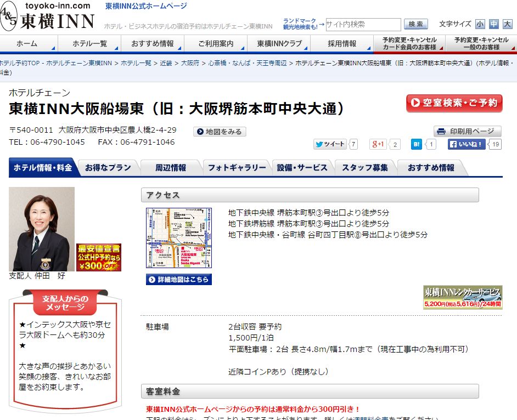
Task: Click the Google +1 button
Action: click(x=379, y=144)
